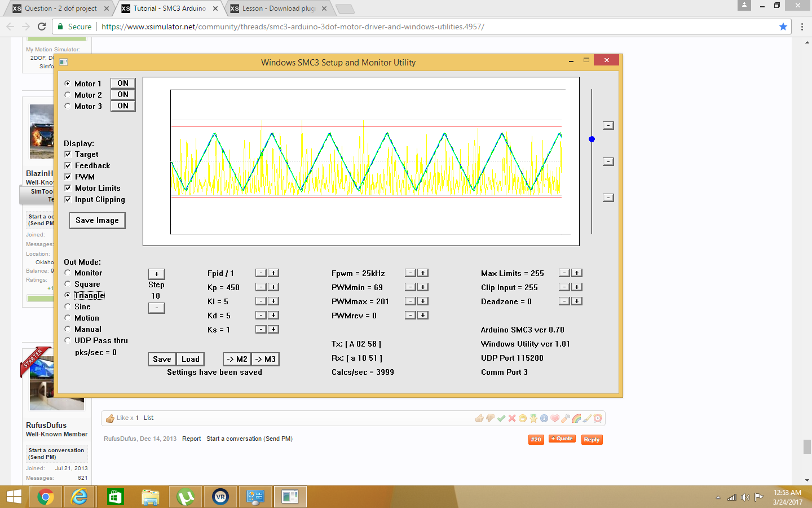Image resolution: width=812 pixels, height=508 pixels.
Task: Select Sine out mode
Action: (x=68, y=306)
